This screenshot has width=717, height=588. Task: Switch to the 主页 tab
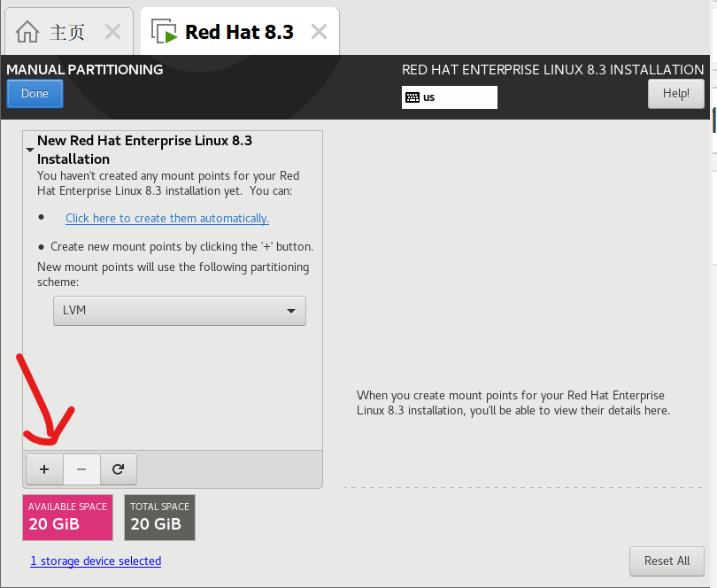(68, 30)
